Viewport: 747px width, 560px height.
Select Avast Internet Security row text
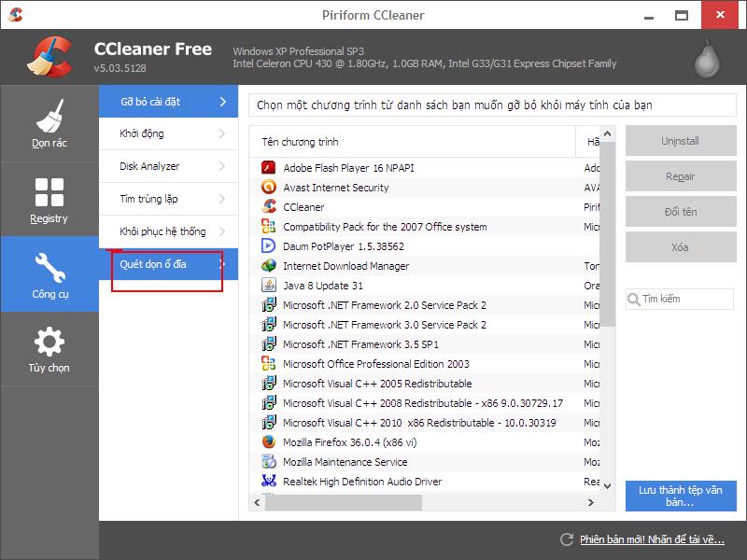(x=336, y=188)
